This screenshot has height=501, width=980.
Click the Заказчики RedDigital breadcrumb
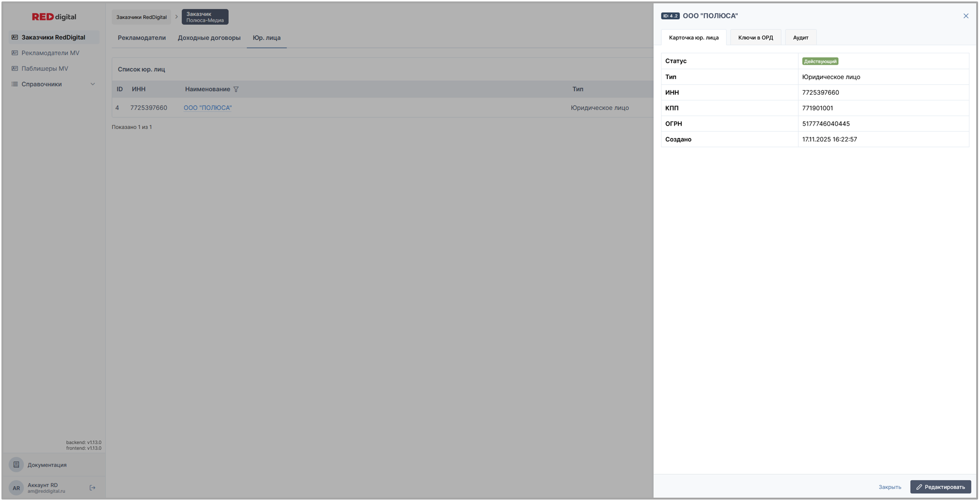(141, 17)
